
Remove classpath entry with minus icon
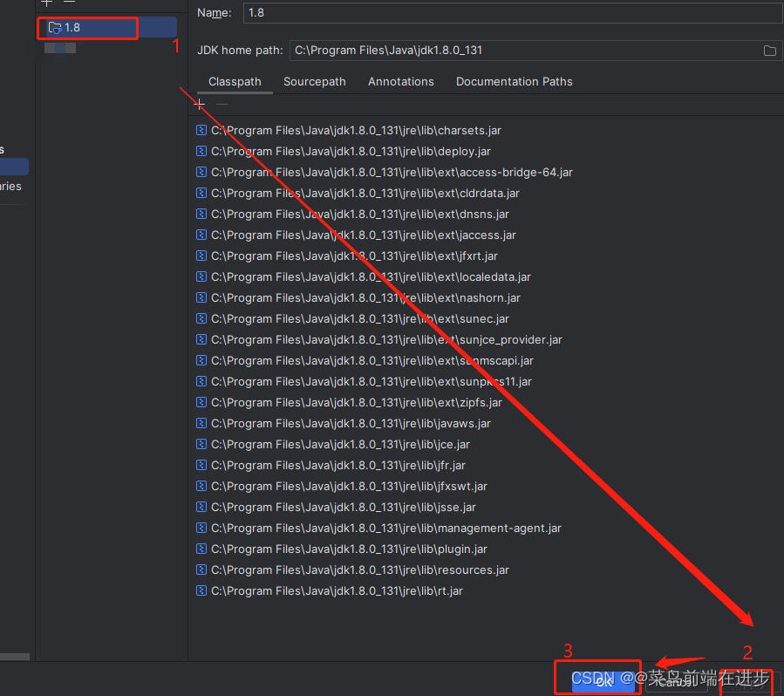click(222, 104)
